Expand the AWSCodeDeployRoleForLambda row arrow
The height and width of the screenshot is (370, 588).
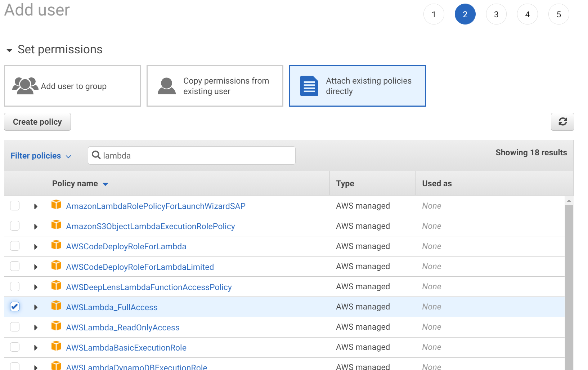36,247
